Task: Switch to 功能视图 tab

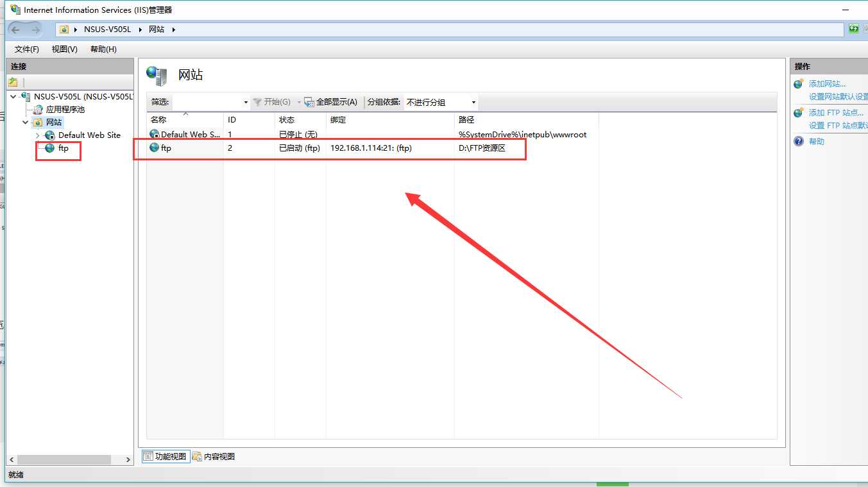Action: [166, 456]
